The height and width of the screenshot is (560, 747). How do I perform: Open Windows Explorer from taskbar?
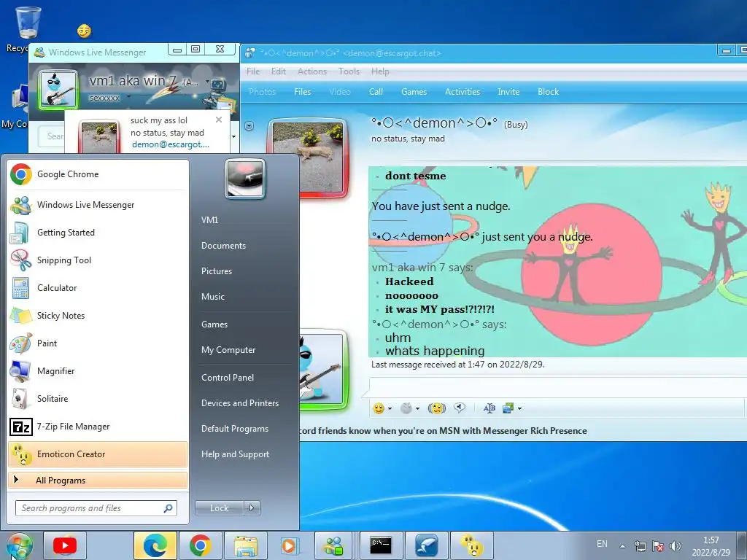[x=245, y=545]
